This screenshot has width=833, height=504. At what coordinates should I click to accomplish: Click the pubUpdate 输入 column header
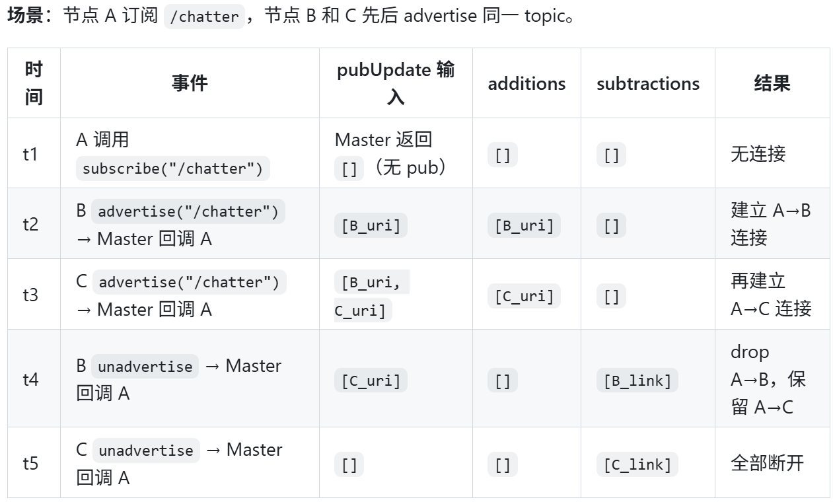point(396,83)
